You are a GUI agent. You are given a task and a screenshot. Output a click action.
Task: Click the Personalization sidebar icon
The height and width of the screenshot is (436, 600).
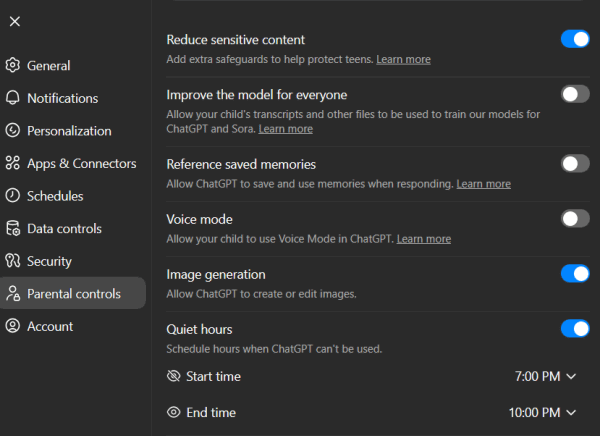13,131
